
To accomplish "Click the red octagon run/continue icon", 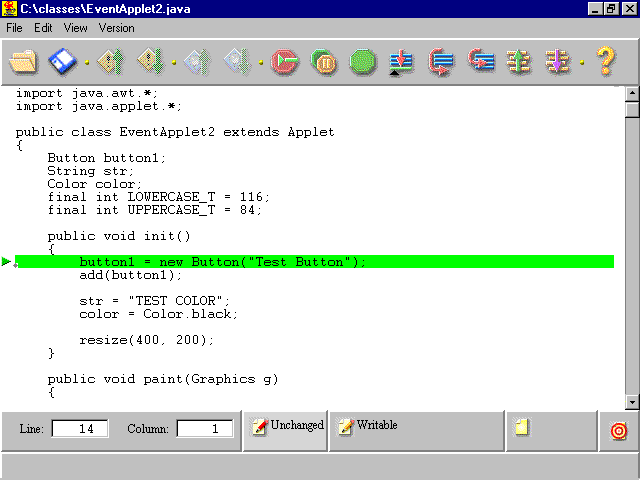I will coord(284,62).
